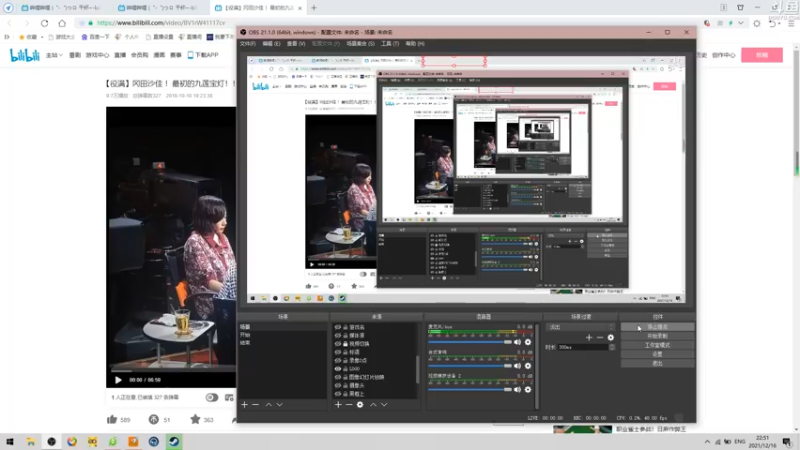Image resolution: width=800 pixels, height=450 pixels.
Task: Click the browser address bar URL
Action: pos(161,23)
